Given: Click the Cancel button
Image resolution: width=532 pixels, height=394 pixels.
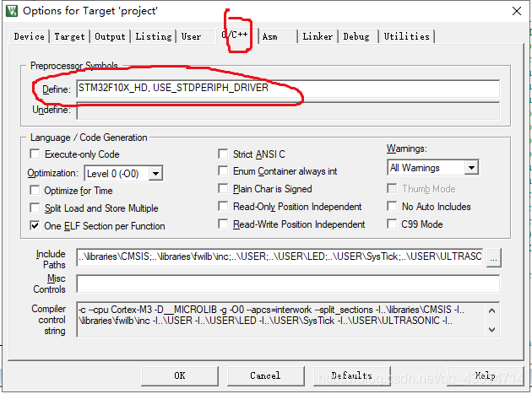Looking at the screenshot, I should [x=266, y=375].
